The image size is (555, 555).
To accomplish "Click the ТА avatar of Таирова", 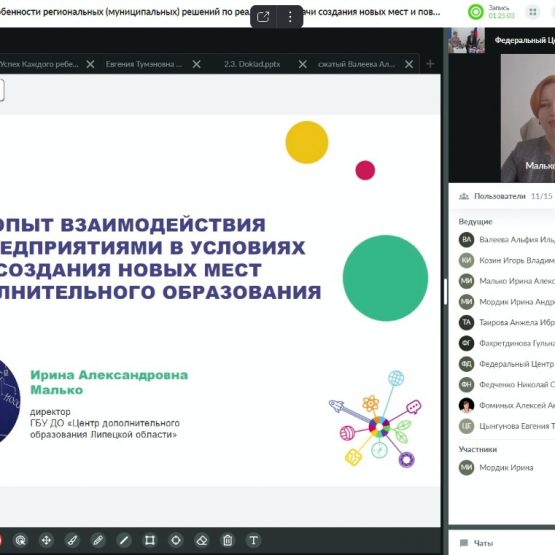I will point(467,322).
